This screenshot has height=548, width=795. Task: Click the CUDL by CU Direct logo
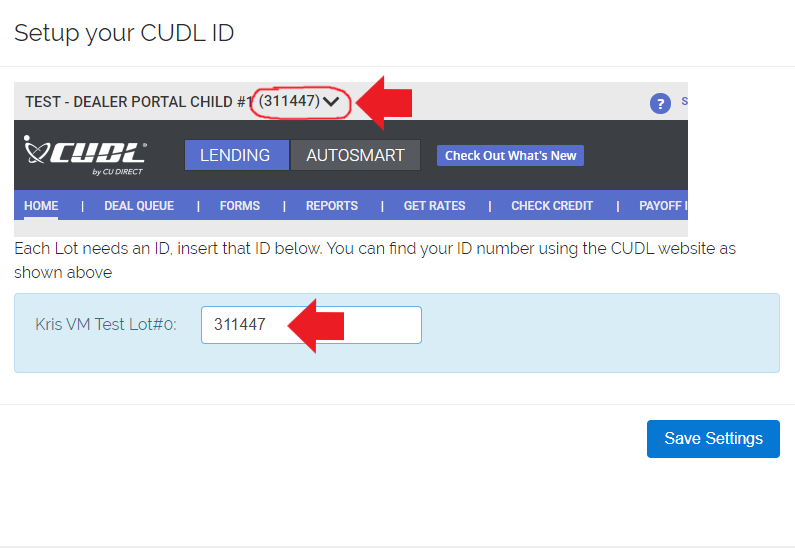[x=85, y=156]
